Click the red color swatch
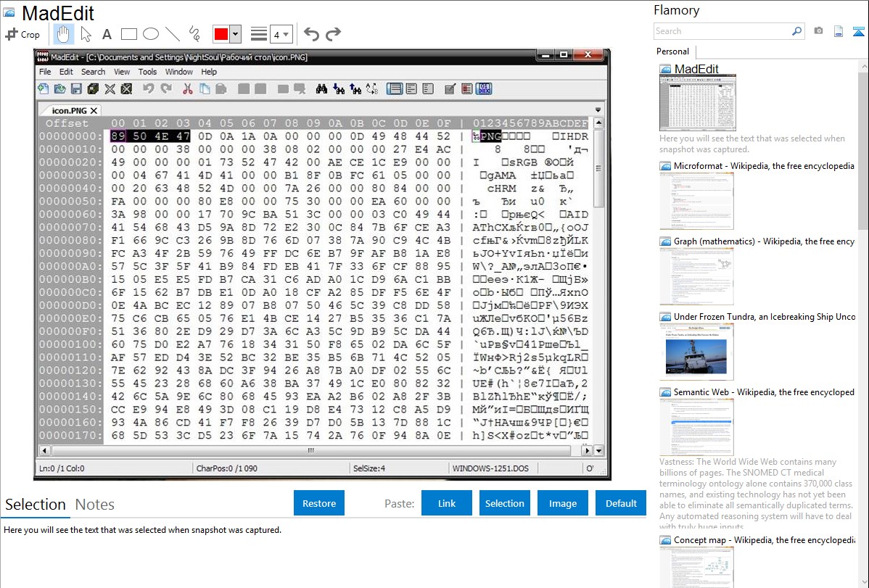The image size is (869, 588). pyautogui.click(x=221, y=34)
